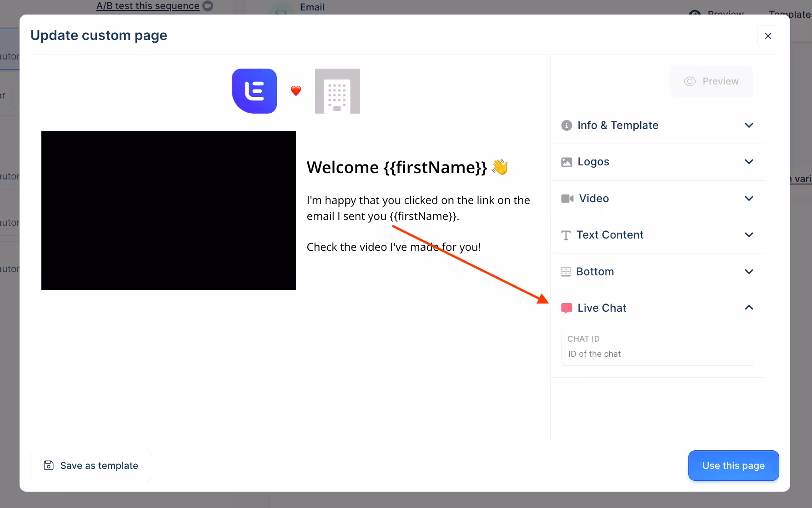Image resolution: width=812 pixels, height=508 pixels.
Task: Expand the Logos section chevron
Action: (x=749, y=162)
